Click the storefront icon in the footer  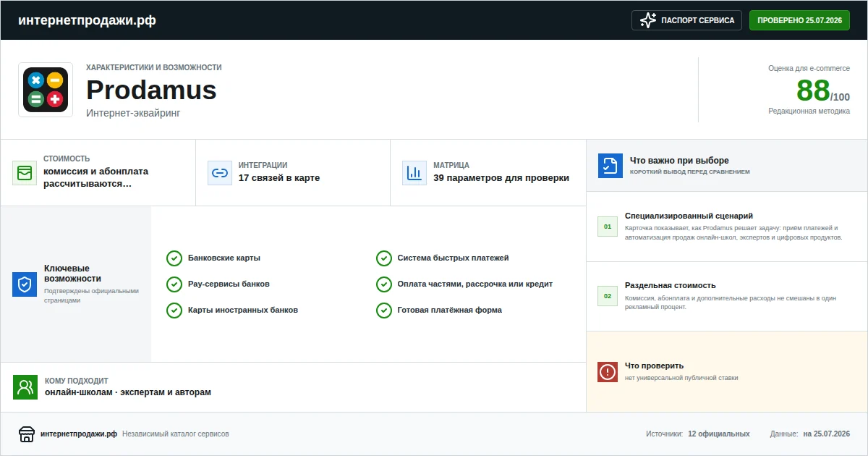[27, 434]
